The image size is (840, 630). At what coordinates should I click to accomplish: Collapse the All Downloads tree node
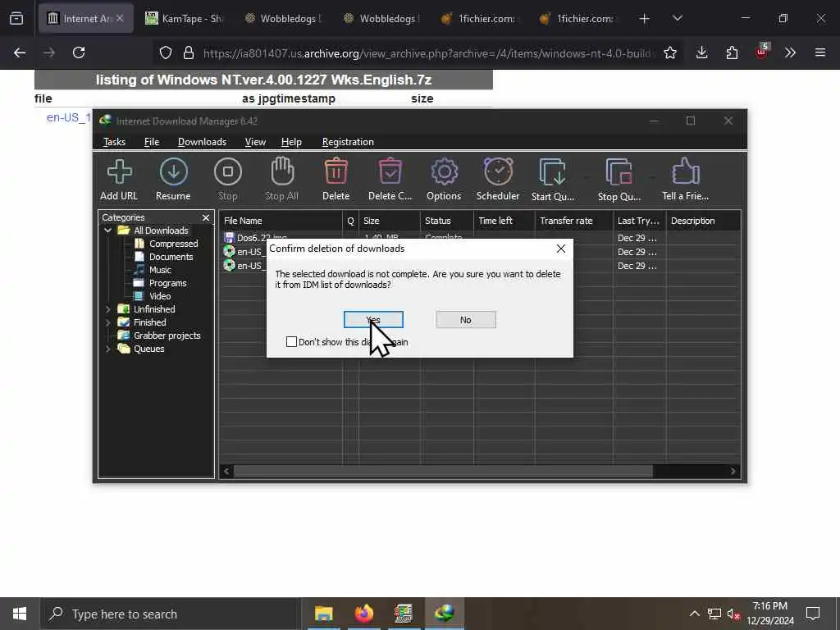(x=107, y=231)
